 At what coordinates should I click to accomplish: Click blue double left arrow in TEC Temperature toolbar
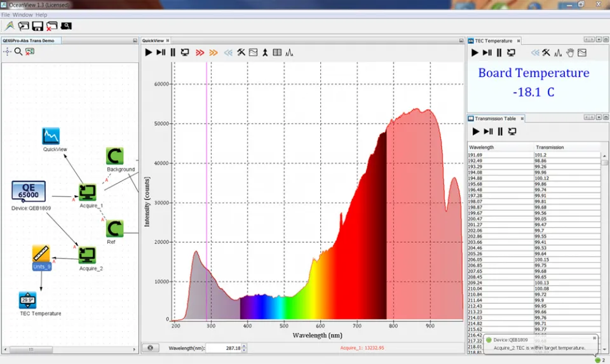pos(535,53)
